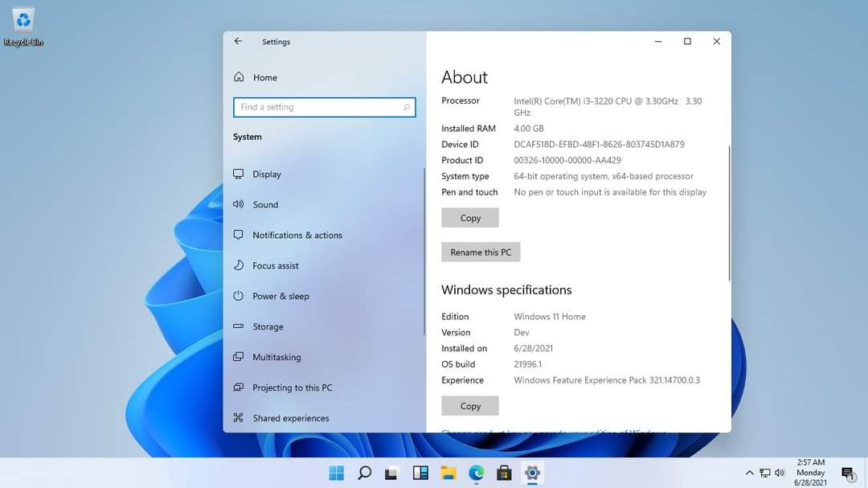This screenshot has width=868, height=488.
Task: Click the Processor value Intel Core i3-3220
Action: 608,106
